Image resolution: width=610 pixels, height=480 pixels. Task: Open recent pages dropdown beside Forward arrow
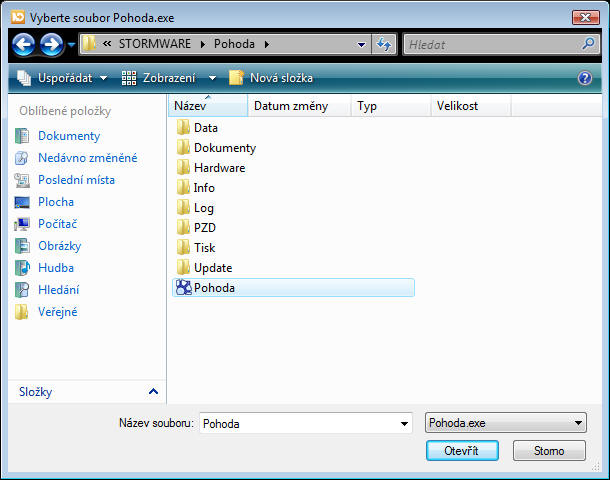pos(71,45)
